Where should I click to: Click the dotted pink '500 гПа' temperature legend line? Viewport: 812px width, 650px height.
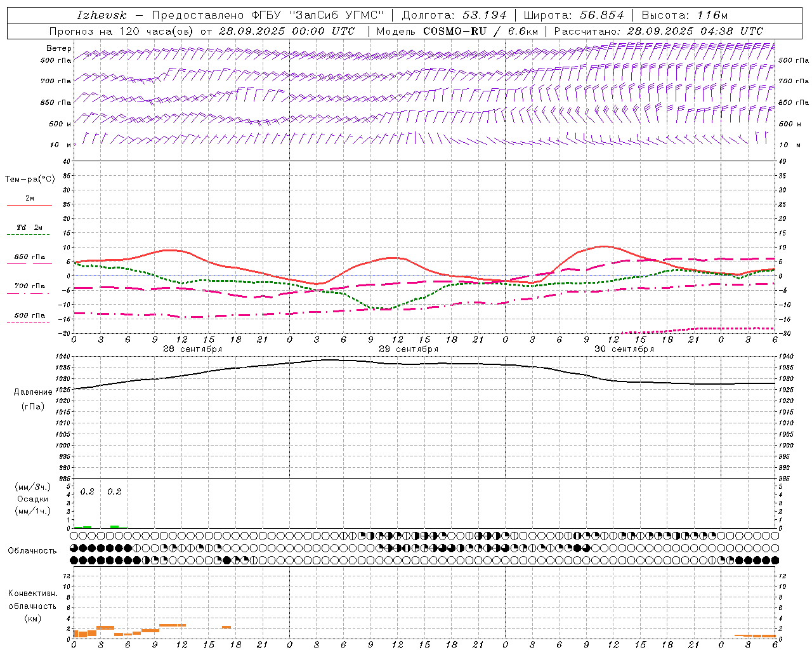pyautogui.click(x=29, y=323)
